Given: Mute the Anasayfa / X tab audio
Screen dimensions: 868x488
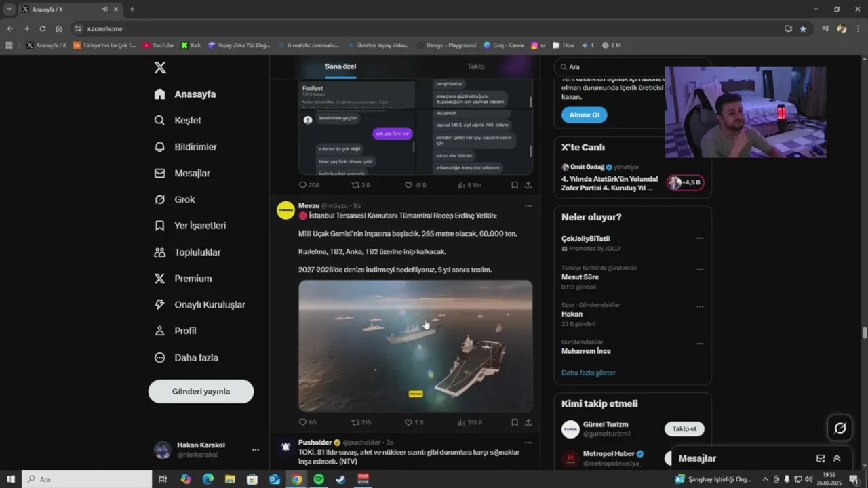Looking at the screenshot, I should pos(104,9).
